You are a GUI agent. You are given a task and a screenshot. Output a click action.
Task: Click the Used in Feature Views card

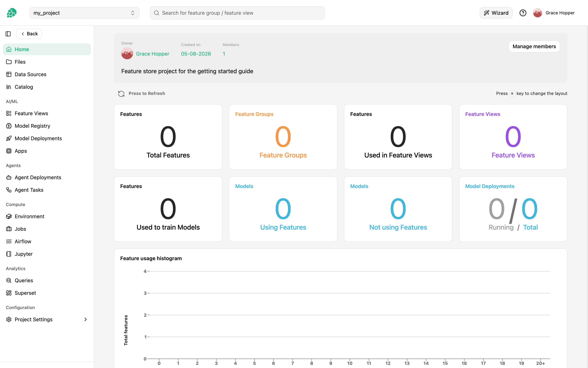[x=398, y=137]
